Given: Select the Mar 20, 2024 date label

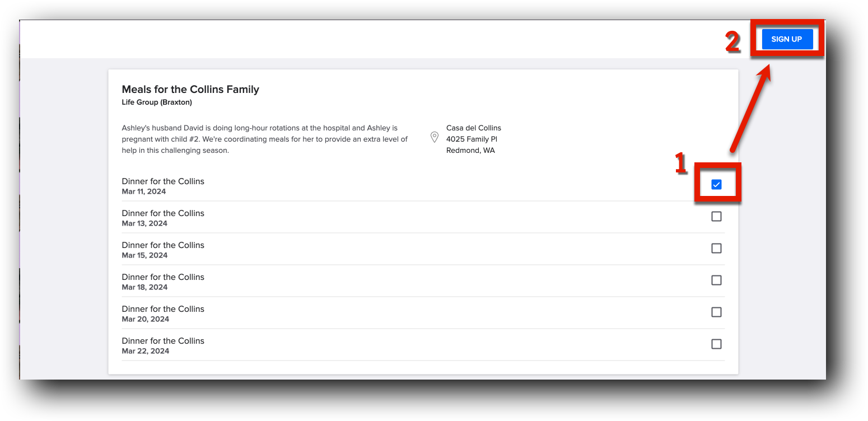Looking at the screenshot, I should click(x=145, y=319).
